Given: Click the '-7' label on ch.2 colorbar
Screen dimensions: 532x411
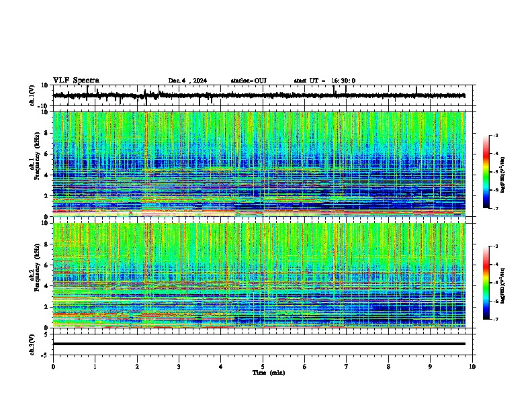Looking at the screenshot, I should click(495, 319).
